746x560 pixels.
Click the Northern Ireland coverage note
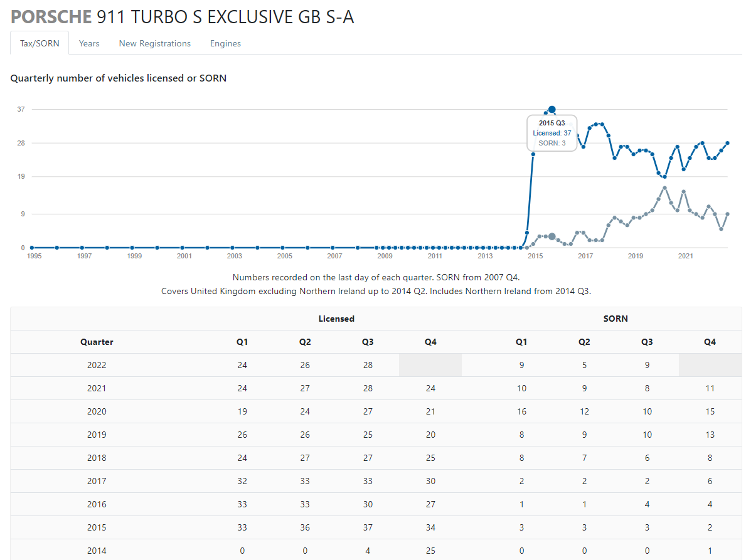(x=376, y=291)
